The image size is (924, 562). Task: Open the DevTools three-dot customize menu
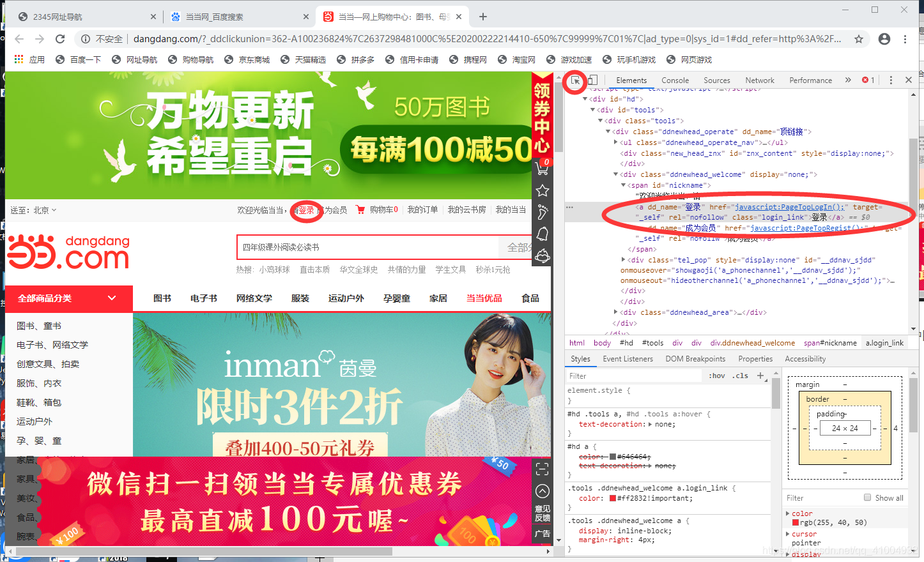pos(891,80)
